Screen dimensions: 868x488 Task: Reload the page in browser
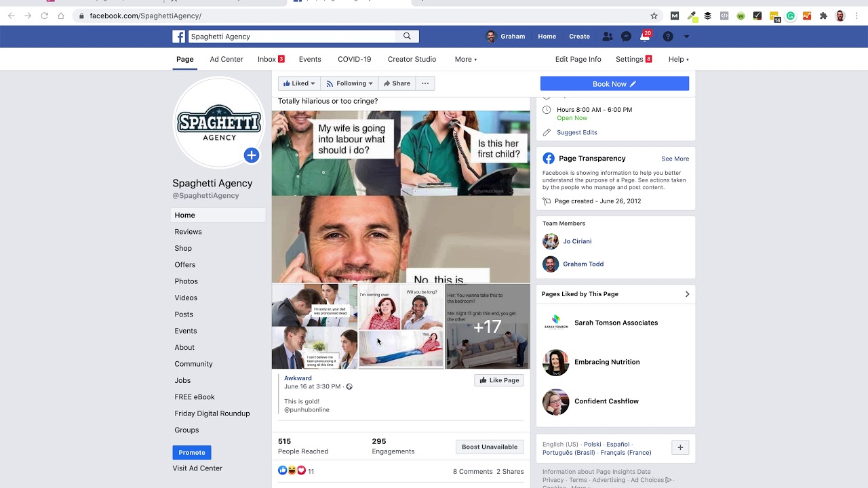coord(44,16)
